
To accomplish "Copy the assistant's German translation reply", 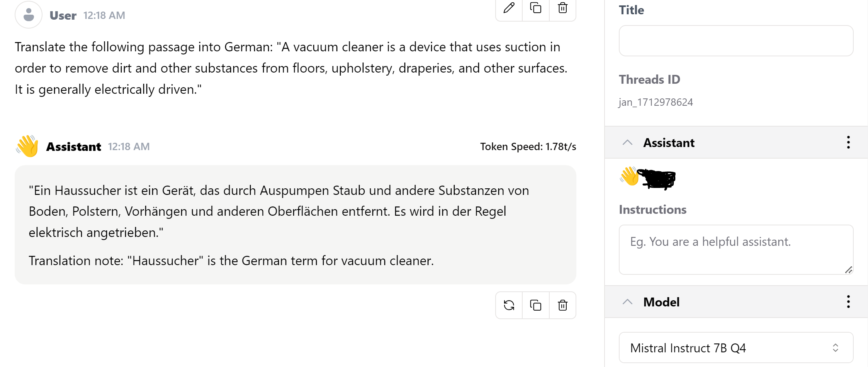I will [535, 305].
